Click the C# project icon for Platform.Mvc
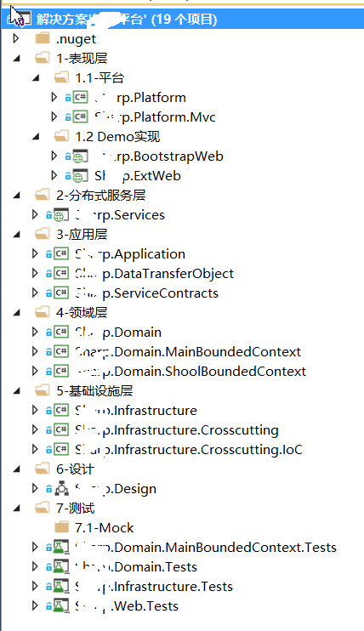Screen dimensions: 364x631 [x=80, y=117]
